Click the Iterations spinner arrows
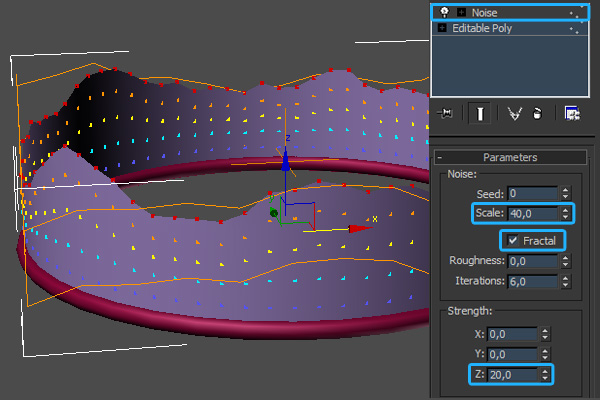The image size is (600, 400). 565,282
